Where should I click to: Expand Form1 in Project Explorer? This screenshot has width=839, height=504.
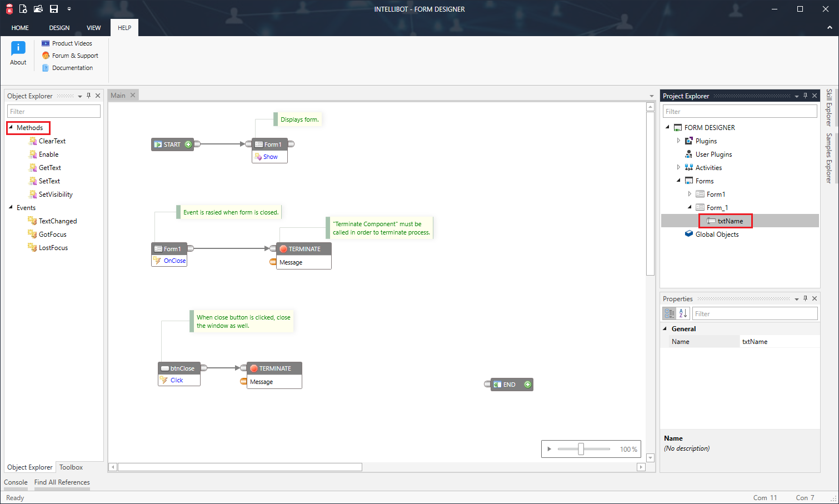[x=690, y=193]
